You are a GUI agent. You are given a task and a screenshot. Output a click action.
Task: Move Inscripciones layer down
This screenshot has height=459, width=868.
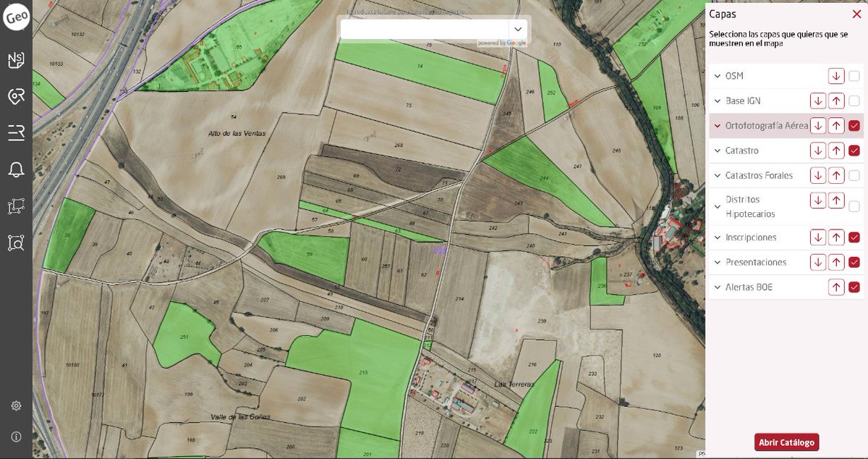click(818, 237)
